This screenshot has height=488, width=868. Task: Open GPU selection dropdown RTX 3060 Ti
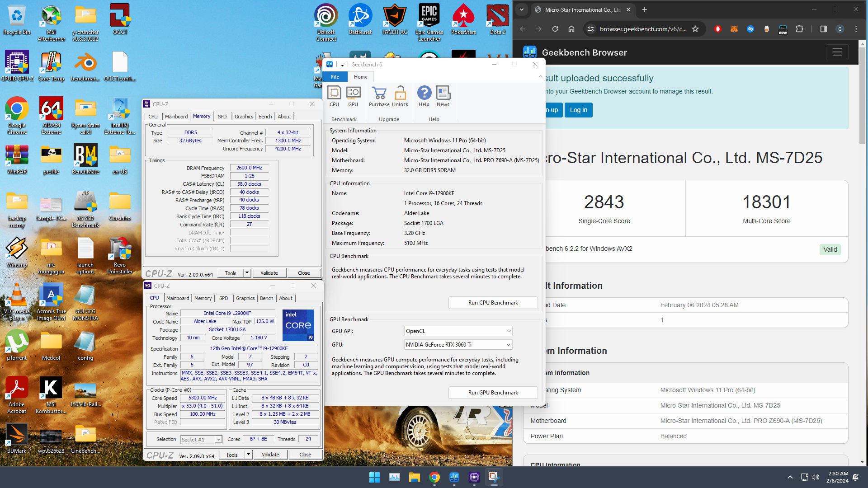(x=458, y=345)
